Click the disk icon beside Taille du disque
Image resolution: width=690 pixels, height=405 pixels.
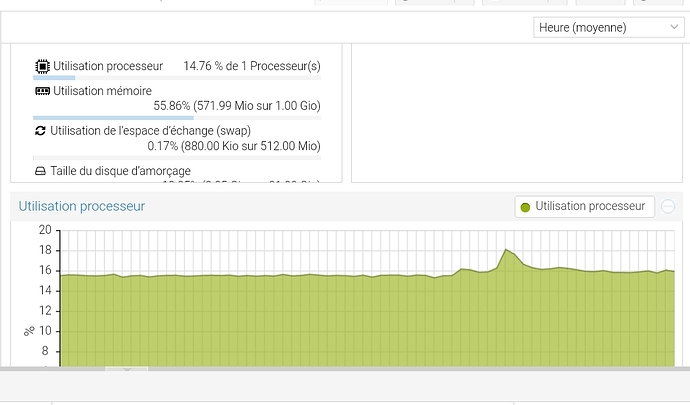click(x=40, y=171)
